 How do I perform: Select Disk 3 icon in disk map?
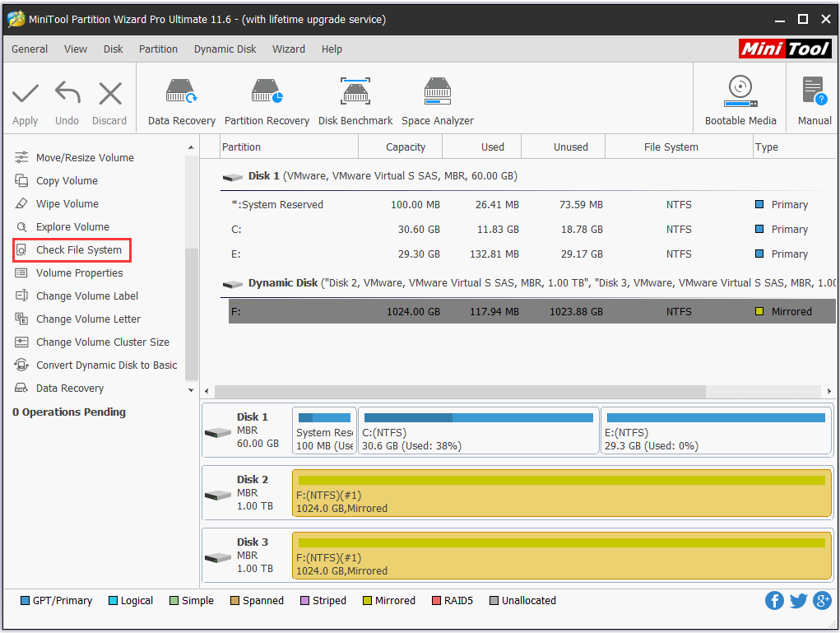[218, 557]
